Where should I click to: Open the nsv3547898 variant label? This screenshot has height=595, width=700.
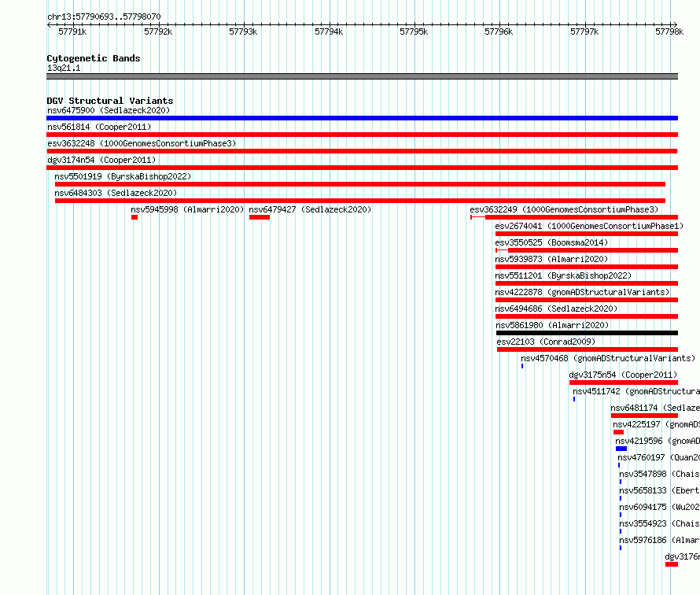click(659, 474)
